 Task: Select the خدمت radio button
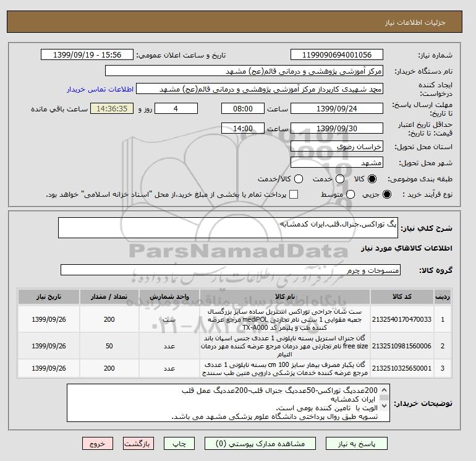tap(340, 179)
